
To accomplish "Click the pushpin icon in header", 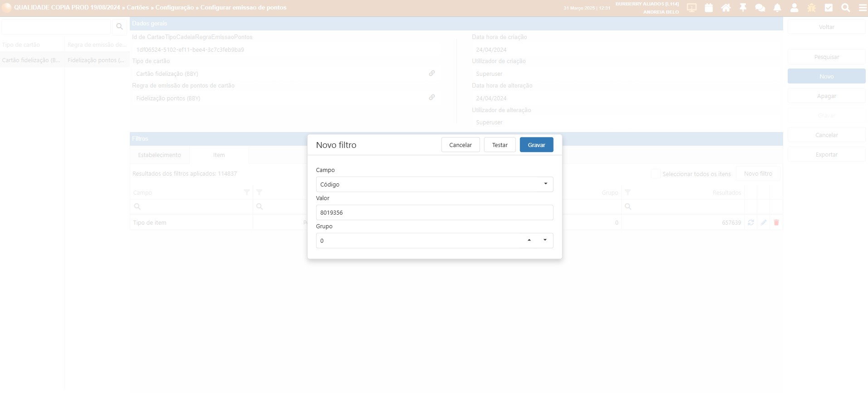I will click(743, 8).
